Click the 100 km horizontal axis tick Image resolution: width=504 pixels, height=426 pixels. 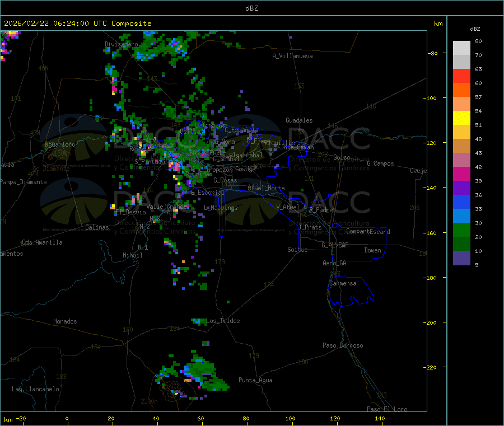coord(290,418)
